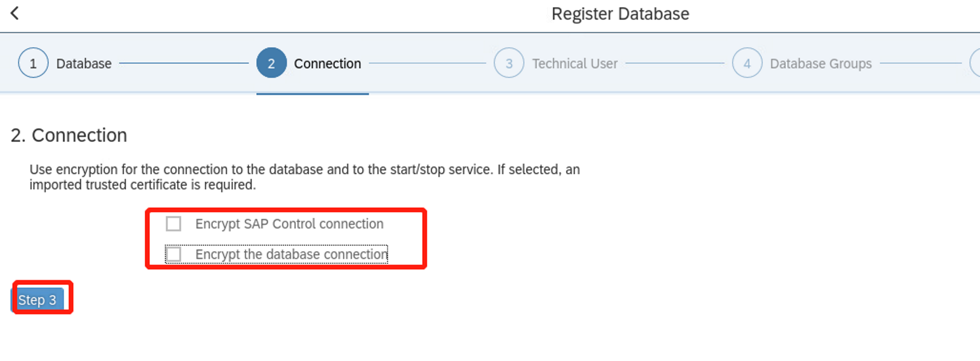Image resolution: width=980 pixels, height=361 pixels.
Task: Select the Connection wizard step label
Action: [x=327, y=64]
